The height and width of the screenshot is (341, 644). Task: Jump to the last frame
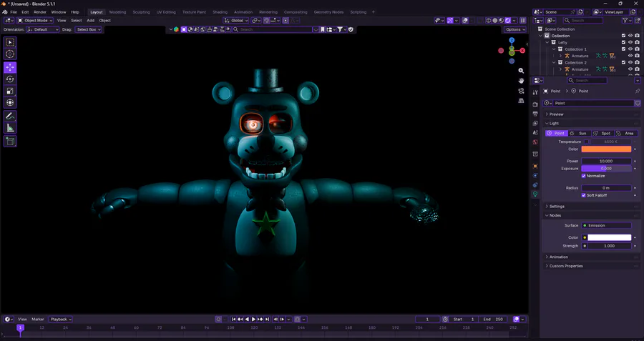[x=268, y=320]
